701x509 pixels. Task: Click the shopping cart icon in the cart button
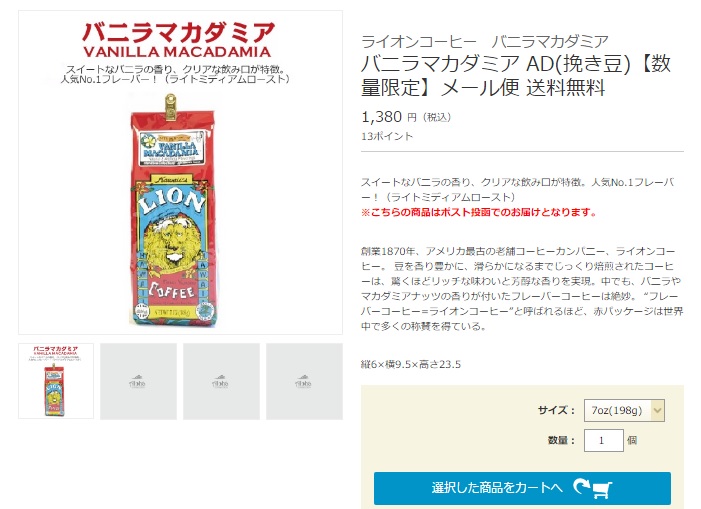tap(602, 489)
